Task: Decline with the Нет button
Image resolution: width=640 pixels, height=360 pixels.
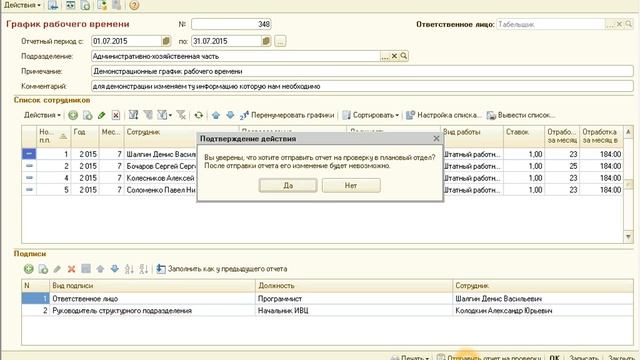Action: 351,185
